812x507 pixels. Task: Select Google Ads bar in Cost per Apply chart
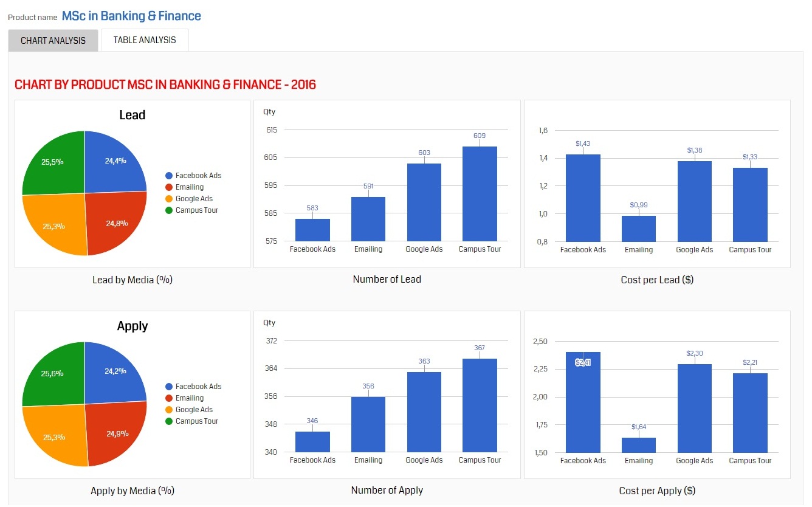(x=694, y=409)
